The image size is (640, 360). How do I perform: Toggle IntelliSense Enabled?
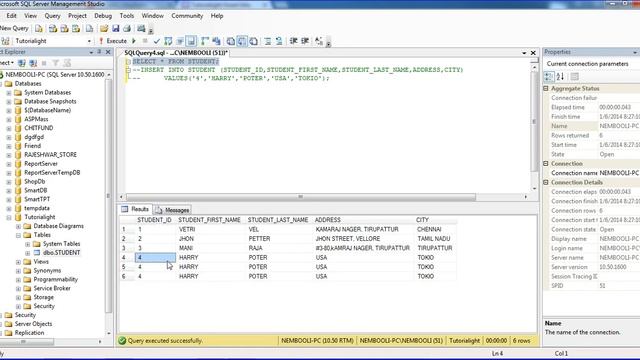tap(191, 41)
